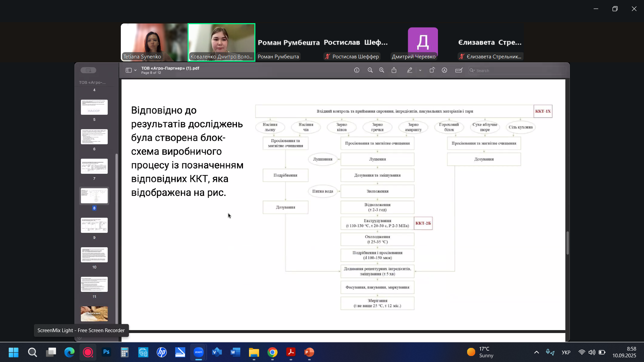Zoom out with the minus magnifier icon

click(x=370, y=70)
